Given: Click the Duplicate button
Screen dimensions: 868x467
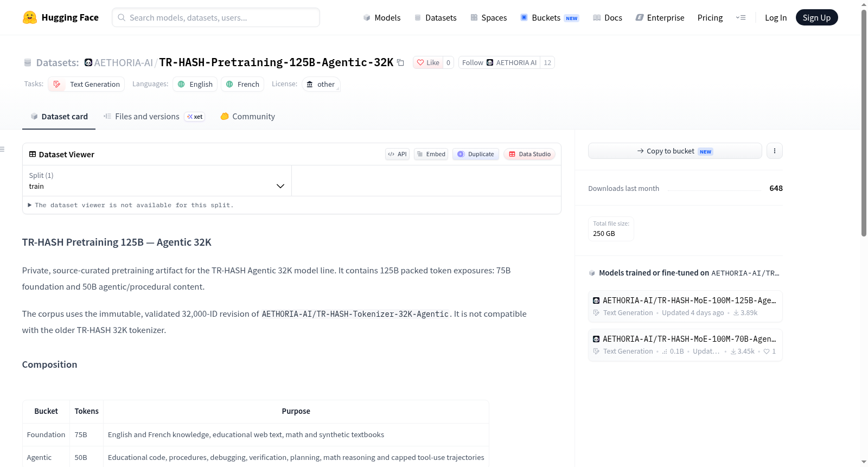Looking at the screenshot, I should [476, 154].
